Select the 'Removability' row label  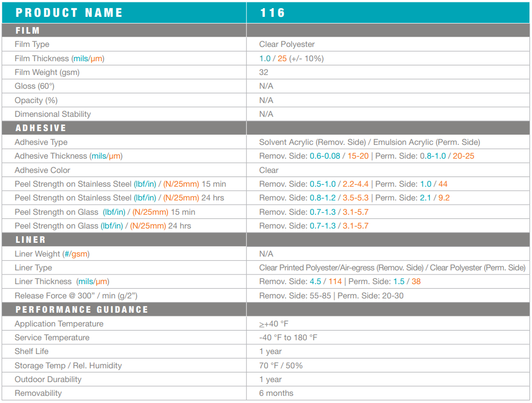38,394
